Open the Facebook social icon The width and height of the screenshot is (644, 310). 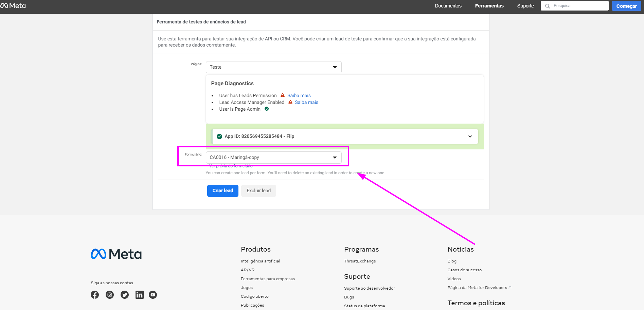pyautogui.click(x=95, y=295)
